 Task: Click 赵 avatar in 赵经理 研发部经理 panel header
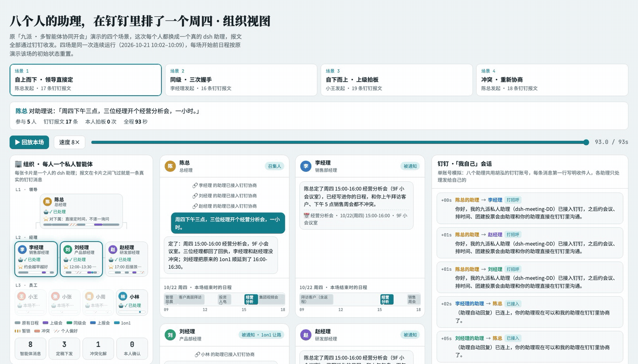[x=306, y=335]
